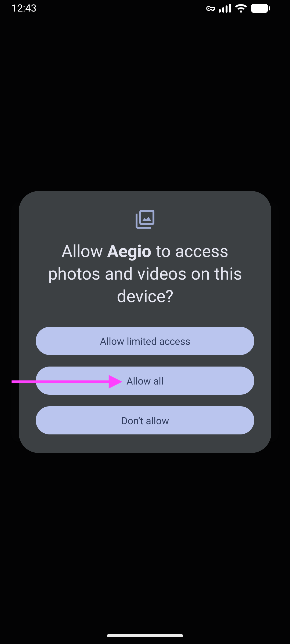Tap the first word "Allow" in the title
Viewport: 290px width, 644px height.
coord(82,251)
